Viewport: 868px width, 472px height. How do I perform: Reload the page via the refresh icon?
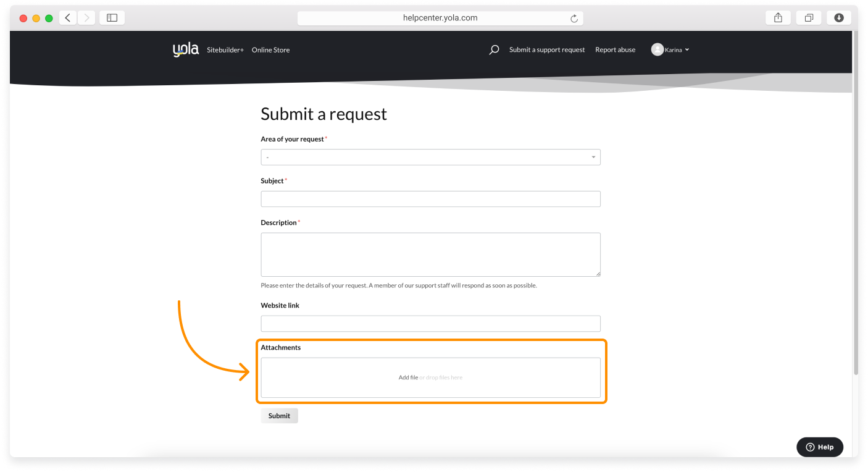point(575,17)
